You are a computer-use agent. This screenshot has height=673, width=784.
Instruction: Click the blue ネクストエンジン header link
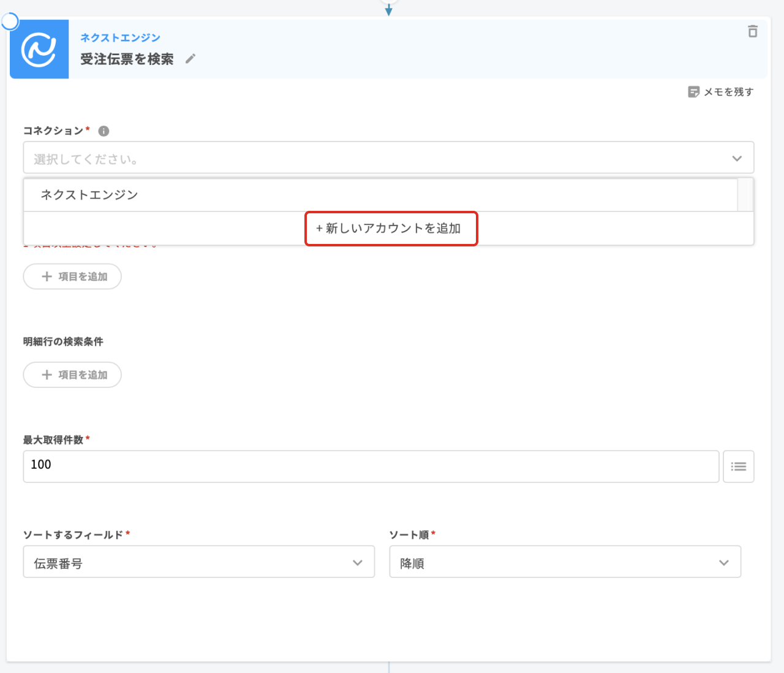120,37
